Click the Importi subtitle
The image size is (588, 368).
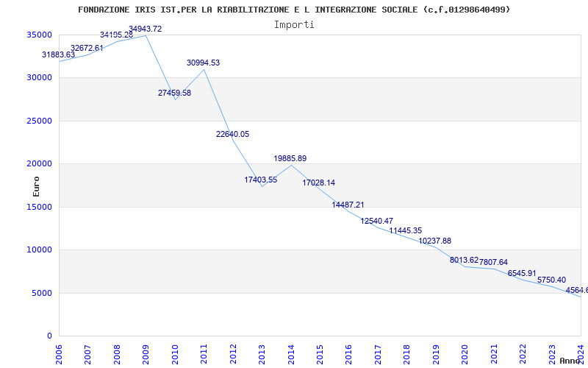(x=294, y=25)
